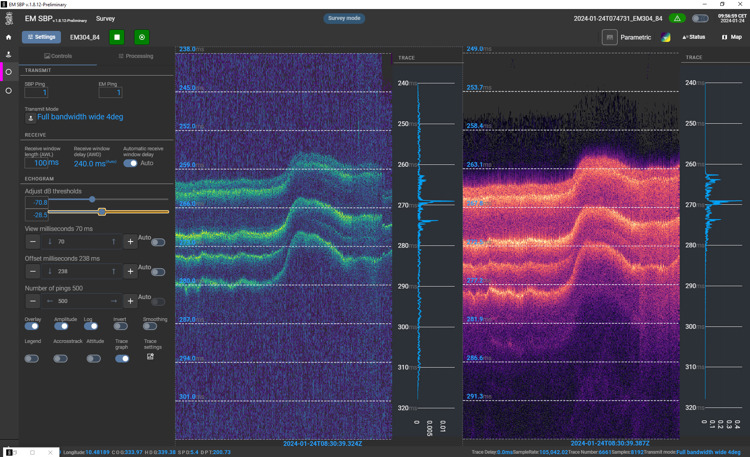
Task: Click the Parametric display mode icon
Action: click(x=609, y=37)
